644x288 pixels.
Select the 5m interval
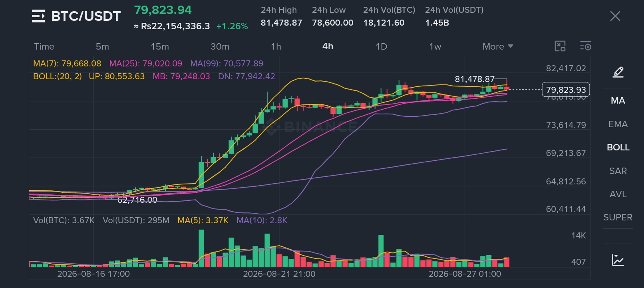[x=102, y=46]
